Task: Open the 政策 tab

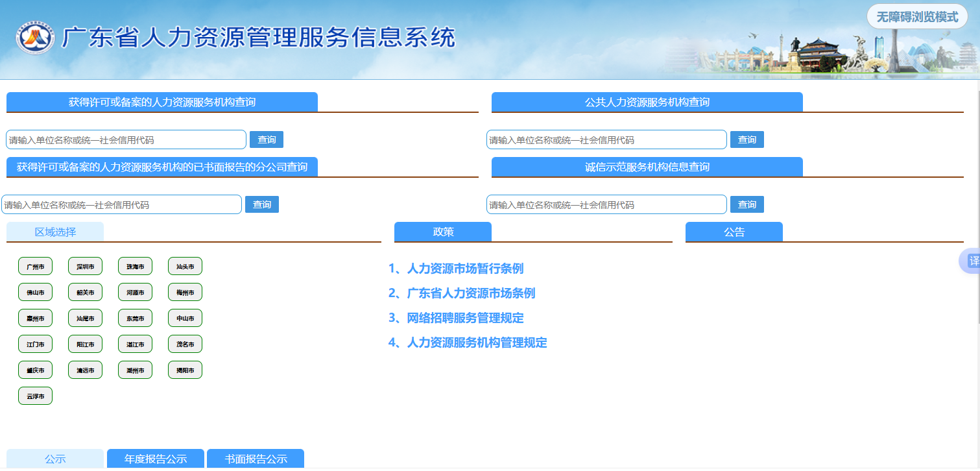Action: point(443,232)
